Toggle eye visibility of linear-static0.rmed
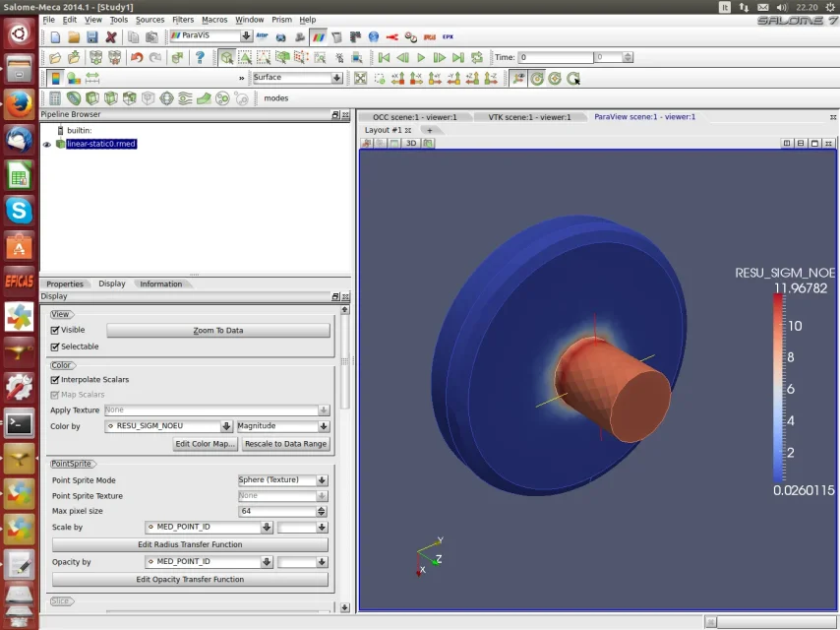The image size is (840, 630). click(47, 145)
